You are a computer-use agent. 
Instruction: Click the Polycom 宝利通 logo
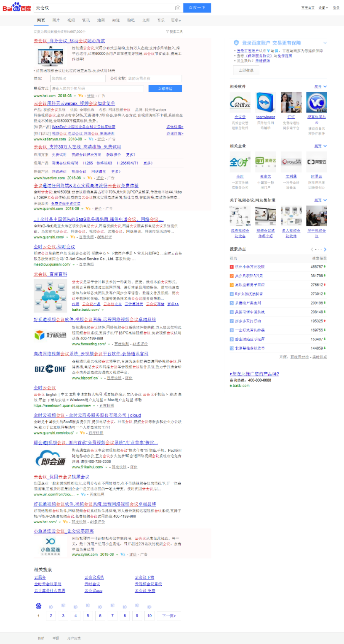(291, 162)
